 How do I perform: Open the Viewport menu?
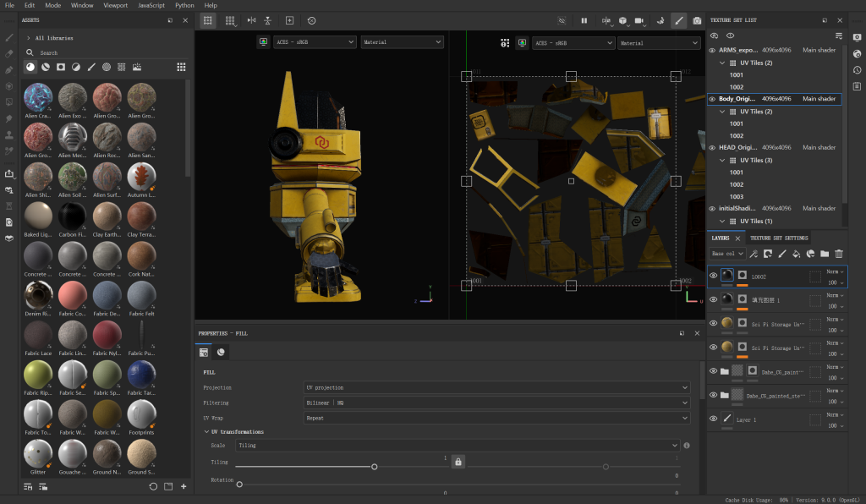click(115, 5)
